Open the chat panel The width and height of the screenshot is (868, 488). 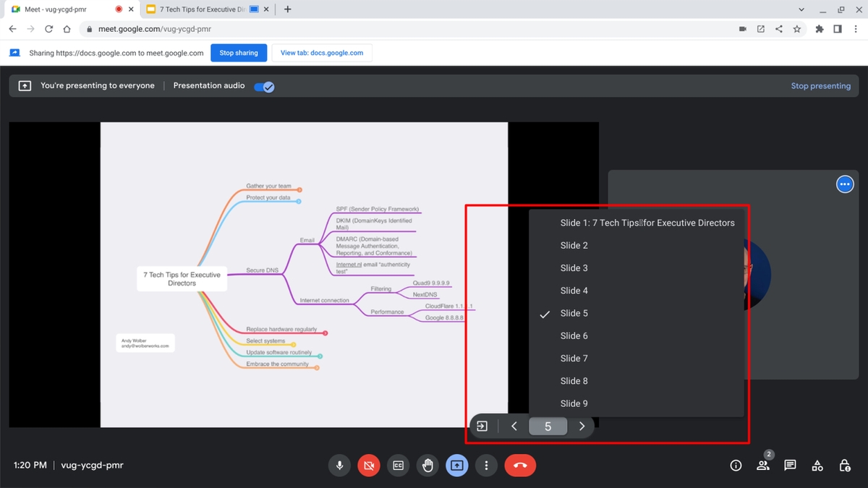(x=790, y=465)
